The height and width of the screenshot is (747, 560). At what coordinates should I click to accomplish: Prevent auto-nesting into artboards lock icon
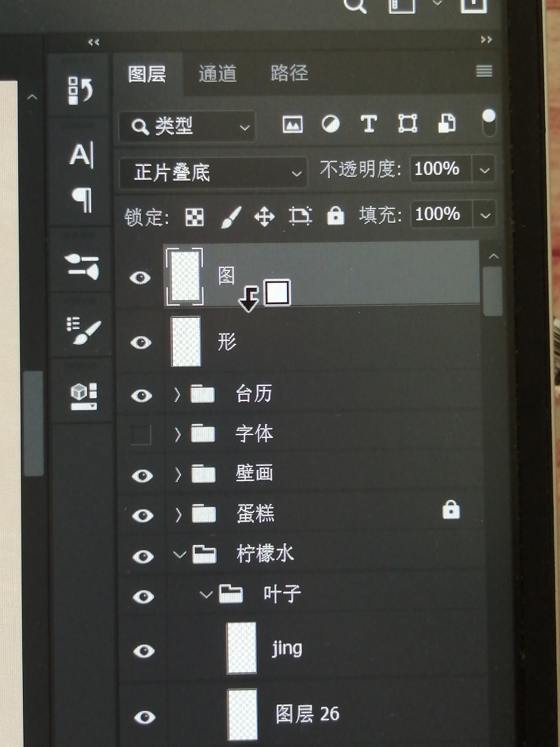click(300, 216)
